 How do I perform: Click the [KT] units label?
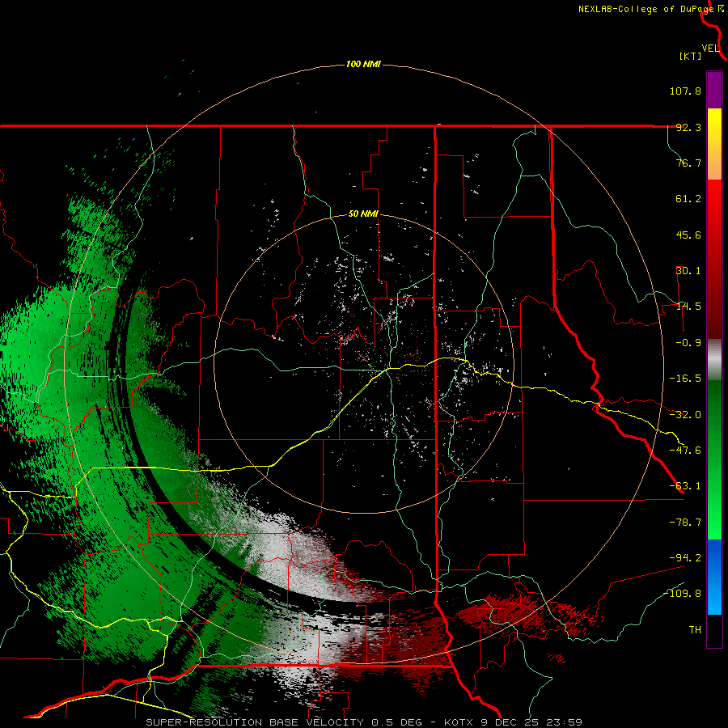coord(690,56)
